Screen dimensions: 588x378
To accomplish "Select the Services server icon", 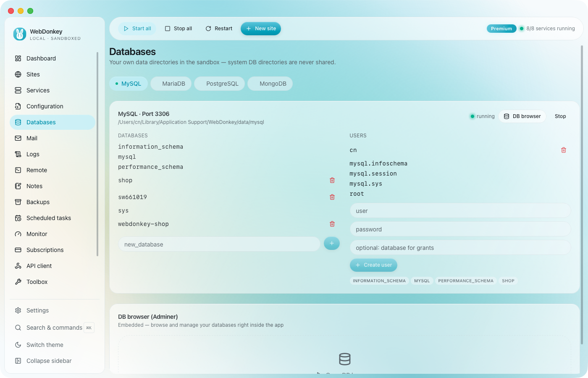I will coord(18,90).
